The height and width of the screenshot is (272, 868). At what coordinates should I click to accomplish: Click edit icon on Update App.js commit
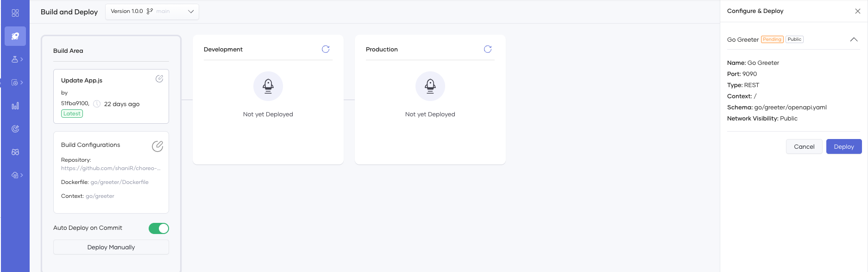click(x=159, y=79)
